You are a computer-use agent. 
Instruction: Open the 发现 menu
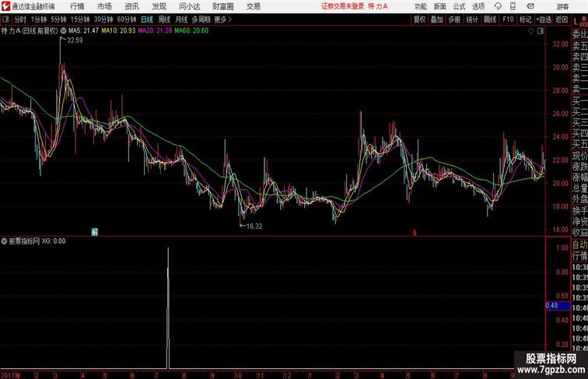click(x=159, y=6)
